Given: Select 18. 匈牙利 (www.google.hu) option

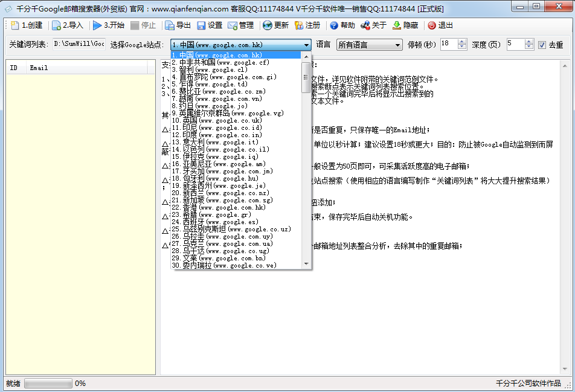Looking at the screenshot, I should tap(236, 179).
